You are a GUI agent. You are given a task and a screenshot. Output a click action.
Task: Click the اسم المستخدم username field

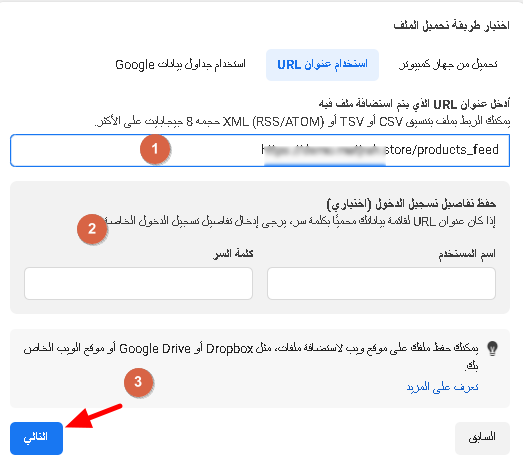point(381,283)
